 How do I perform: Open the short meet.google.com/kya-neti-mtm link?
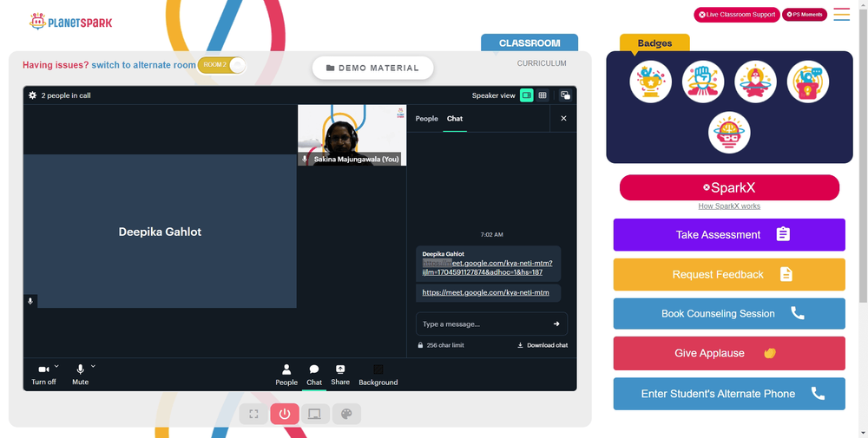485,292
